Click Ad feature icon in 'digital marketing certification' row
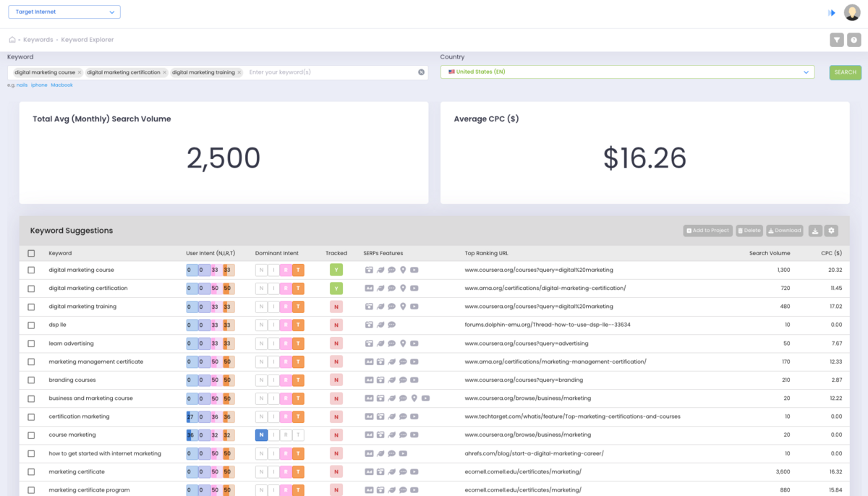Image resolution: width=868 pixels, height=496 pixels. coord(369,288)
